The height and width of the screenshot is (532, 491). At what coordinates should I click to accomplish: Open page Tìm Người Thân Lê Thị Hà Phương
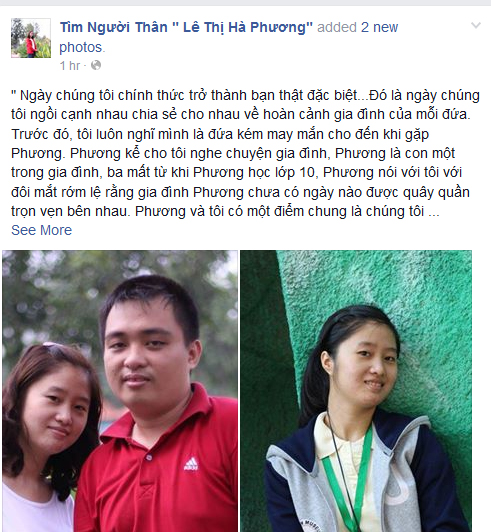click(186, 27)
